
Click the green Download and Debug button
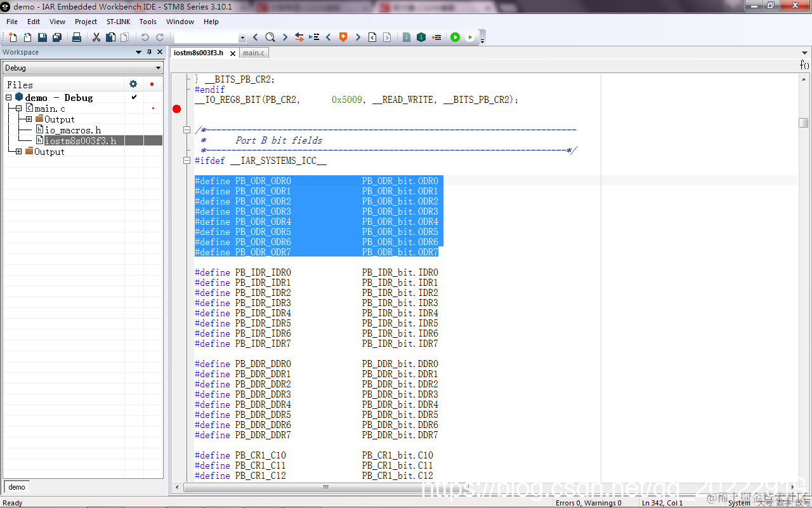[x=455, y=37]
